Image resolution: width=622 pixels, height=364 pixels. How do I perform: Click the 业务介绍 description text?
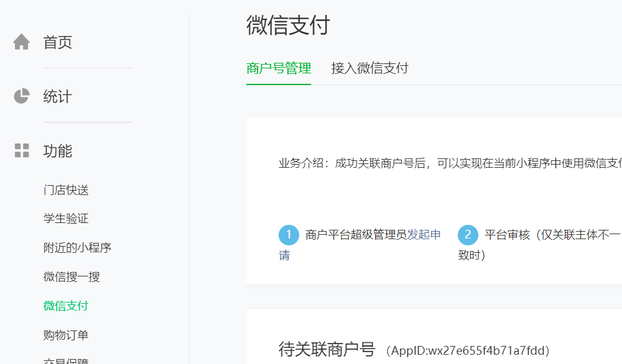pyautogui.click(x=450, y=163)
